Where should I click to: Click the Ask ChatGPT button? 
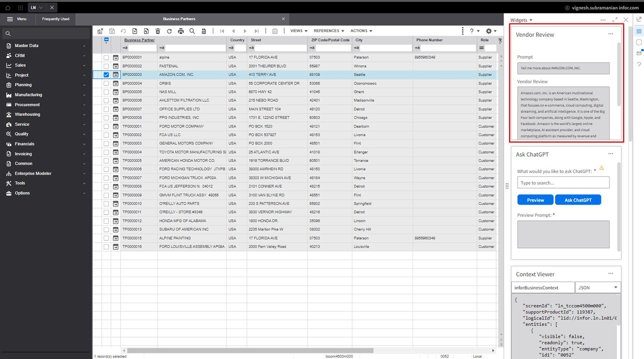click(x=578, y=200)
